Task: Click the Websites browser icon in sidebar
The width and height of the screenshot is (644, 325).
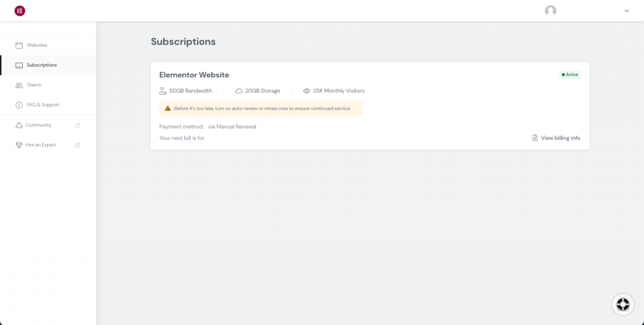Action: (x=19, y=45)
